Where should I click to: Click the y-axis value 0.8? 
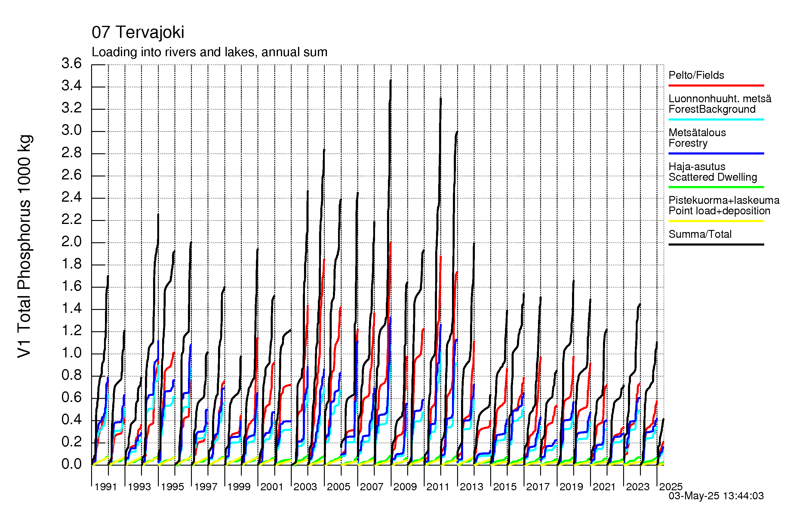point(72,375)
